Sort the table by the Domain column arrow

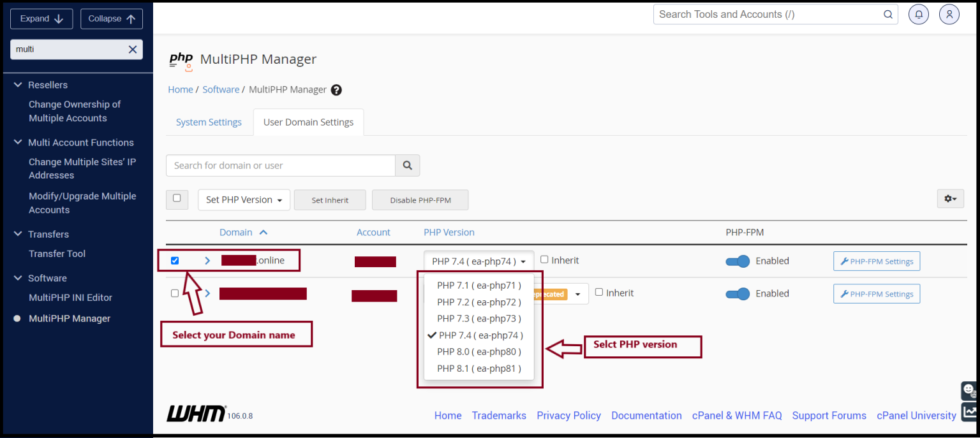264,232
